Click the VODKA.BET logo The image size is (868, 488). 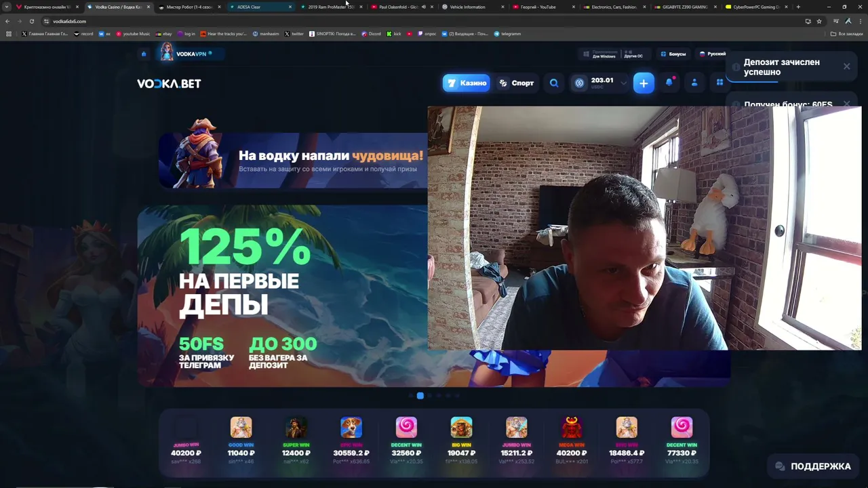169,84
